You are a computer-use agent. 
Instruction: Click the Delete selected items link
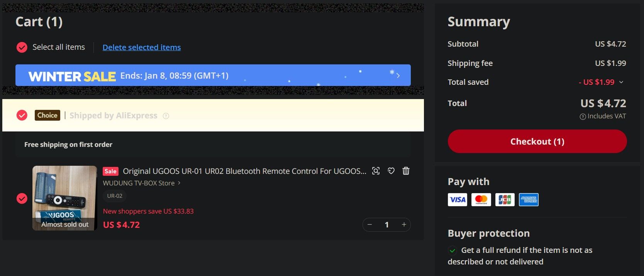142,47
